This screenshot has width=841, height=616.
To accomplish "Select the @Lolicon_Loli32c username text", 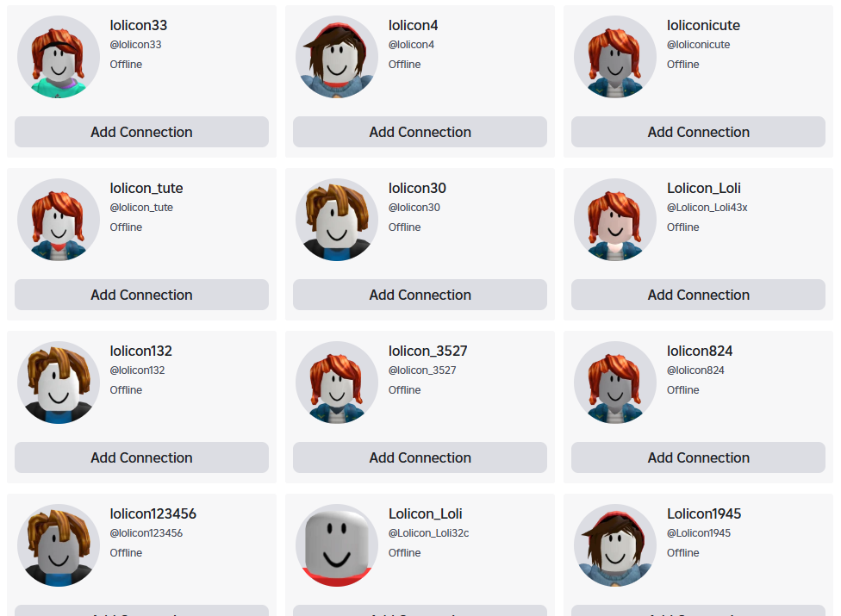I will (x=428, y=533).
